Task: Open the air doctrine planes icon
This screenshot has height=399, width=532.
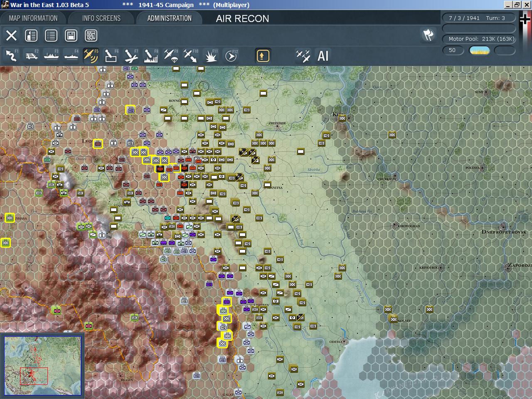Action: pyautogui.click(x=303, y=56)
